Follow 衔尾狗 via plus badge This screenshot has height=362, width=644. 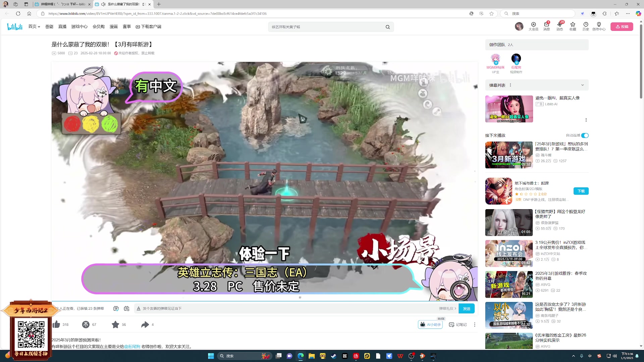pos(517,63)
